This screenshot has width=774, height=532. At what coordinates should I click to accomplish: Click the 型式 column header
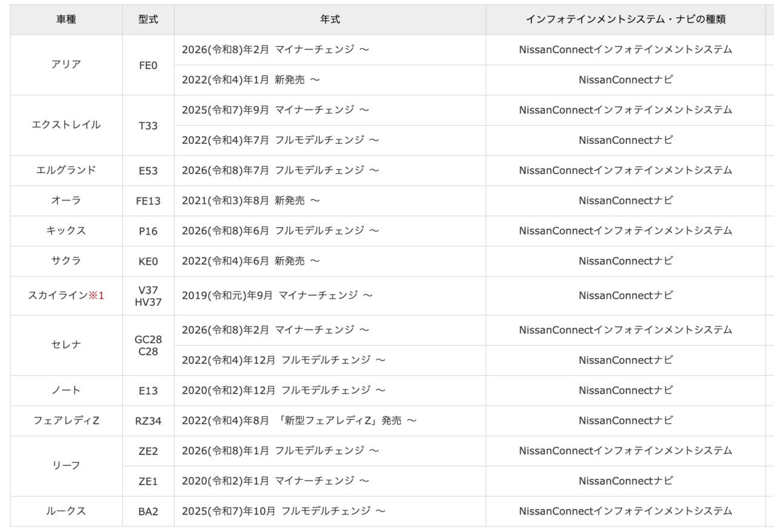[148, 19]
